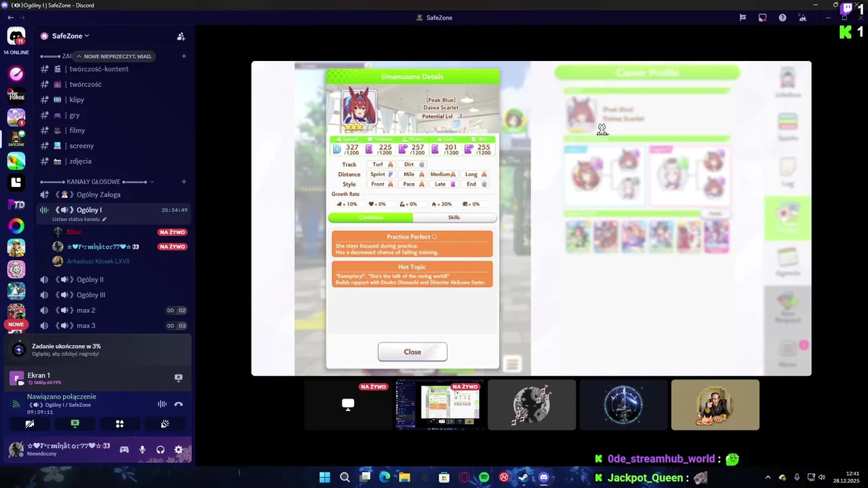868x488 pixels.
Task: Open the black square logo server
Action: point(16,182)
